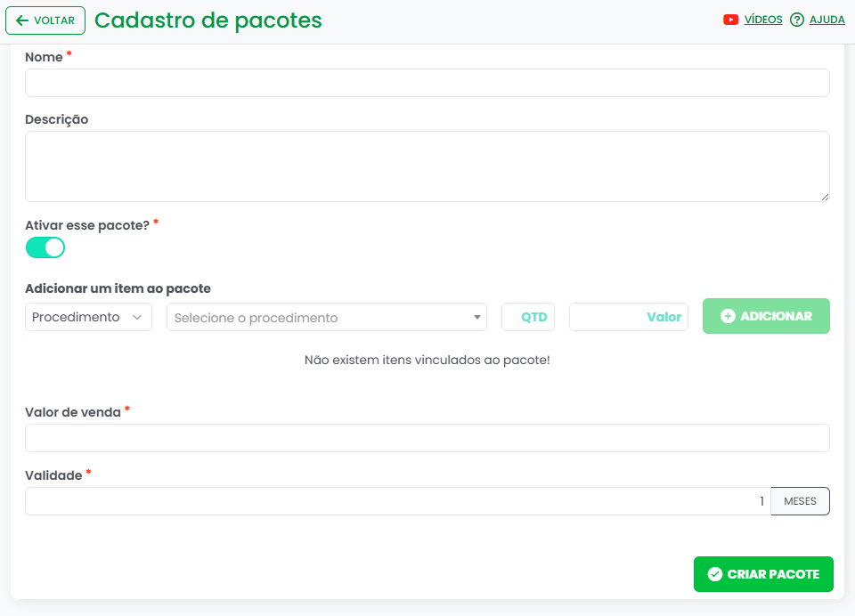Click the QTD quantity field
The height and width of the screenshot is (616, 855).
[528, 317]
